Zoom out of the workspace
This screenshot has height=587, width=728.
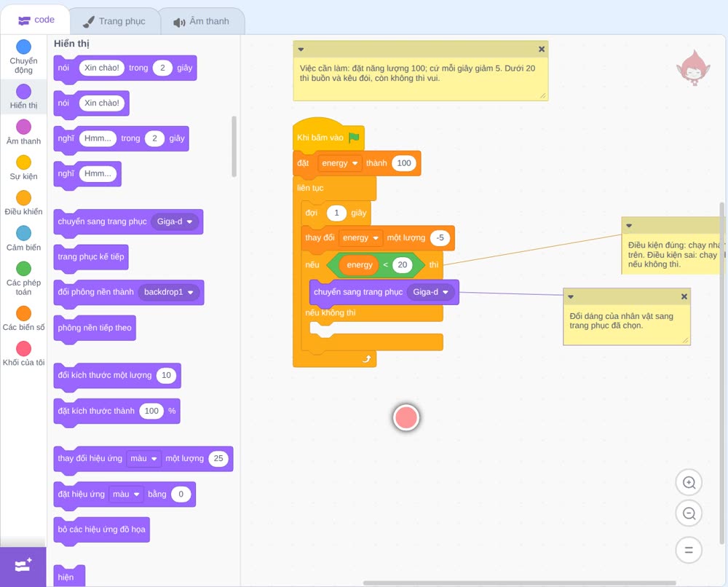[x=689, y=513]
